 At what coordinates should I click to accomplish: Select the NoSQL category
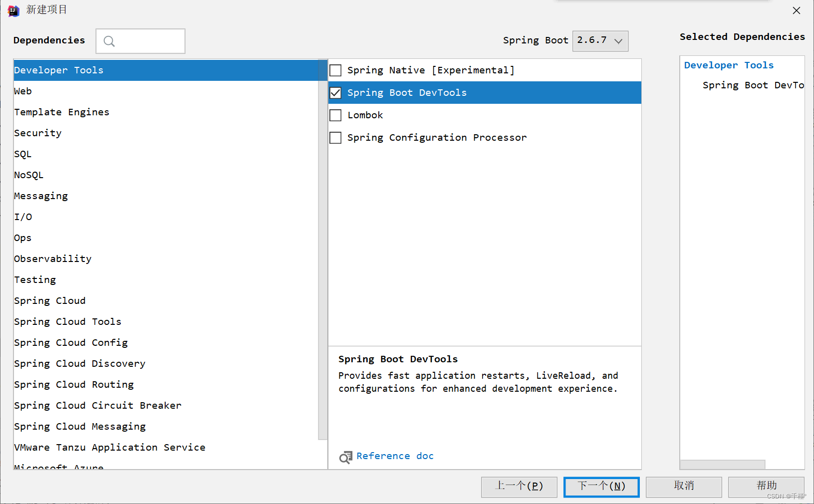click(x=166, y=175)
